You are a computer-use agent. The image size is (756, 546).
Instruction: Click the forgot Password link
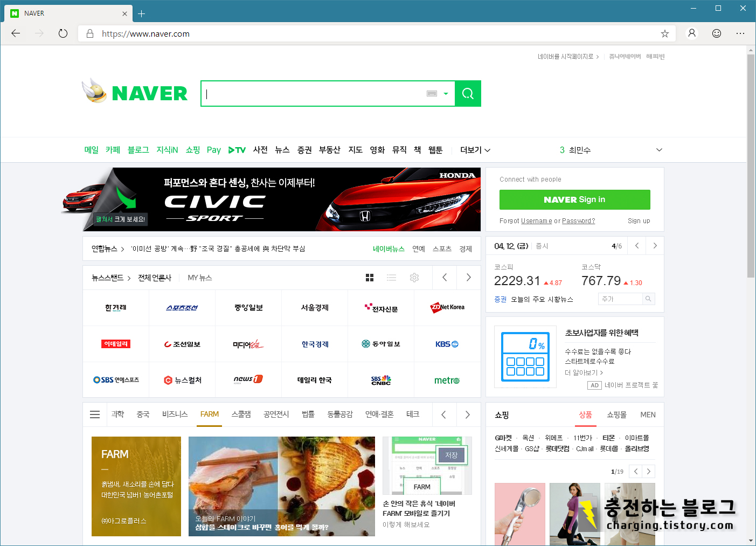tap(579, 221)
